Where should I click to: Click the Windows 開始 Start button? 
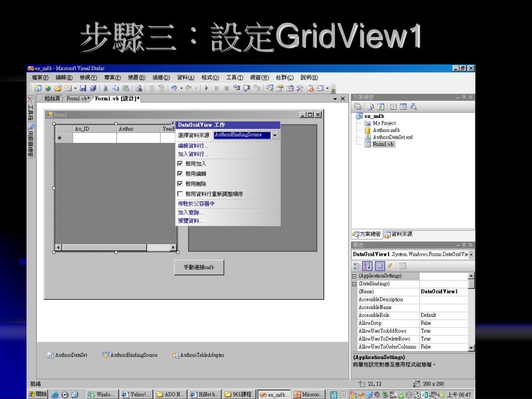[x=37, y=394]
